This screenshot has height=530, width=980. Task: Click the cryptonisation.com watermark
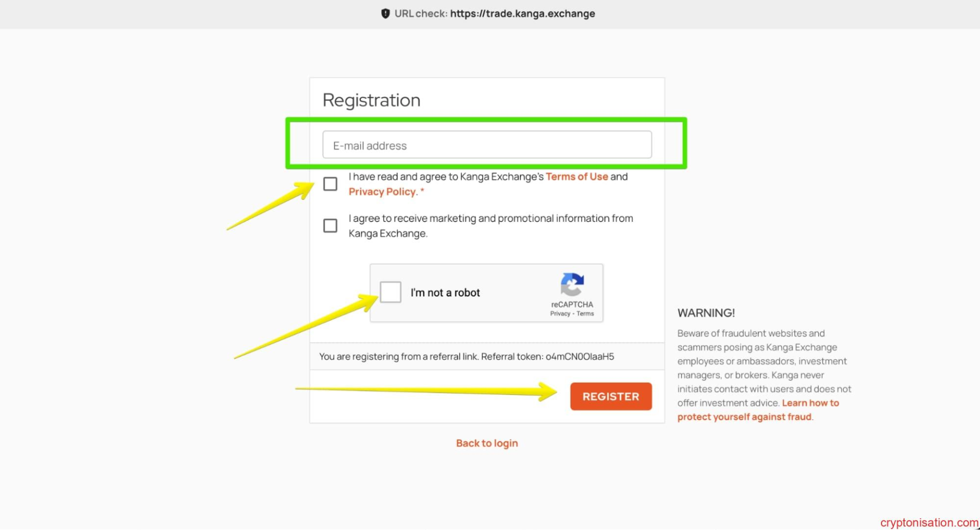point(928,522)
